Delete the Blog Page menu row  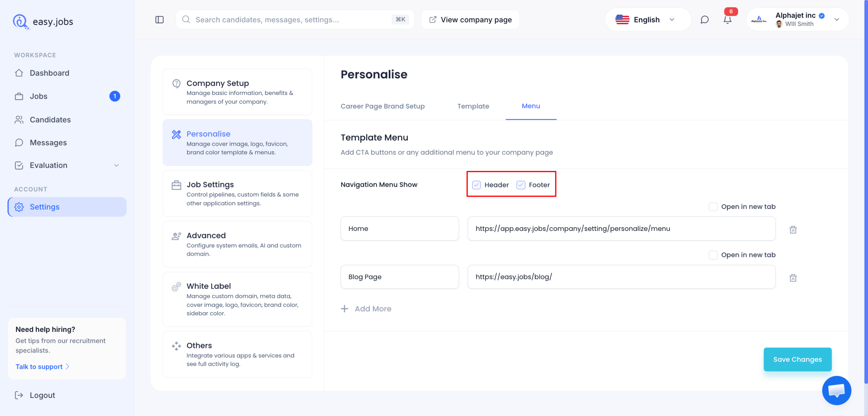(x=793, y=278)
